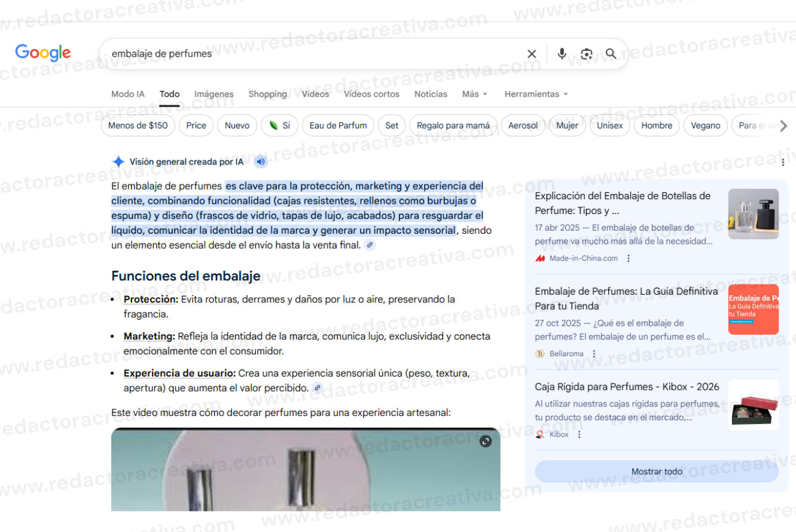Click the perfume bottles thumbnail from Made-in-China
Image resolution: width=796 pixels, height=532 pixels.
click(x=754, y=214)
